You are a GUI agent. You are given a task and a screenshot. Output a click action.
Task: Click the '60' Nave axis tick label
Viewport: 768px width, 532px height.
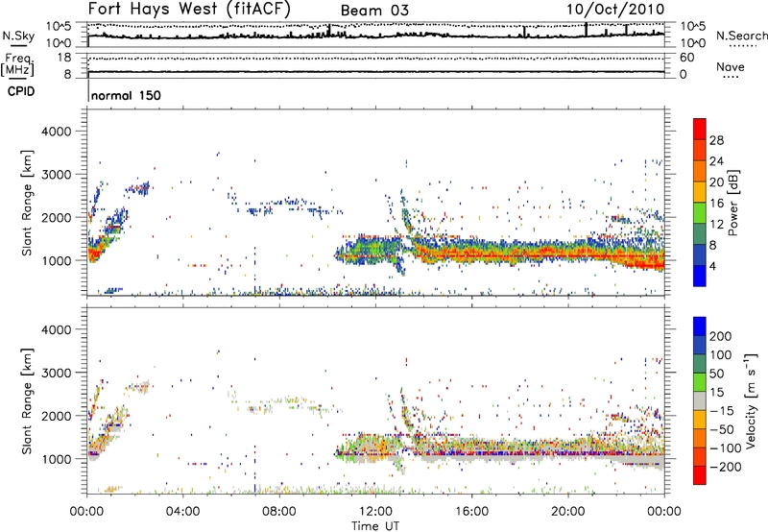(x=686, y=58)
